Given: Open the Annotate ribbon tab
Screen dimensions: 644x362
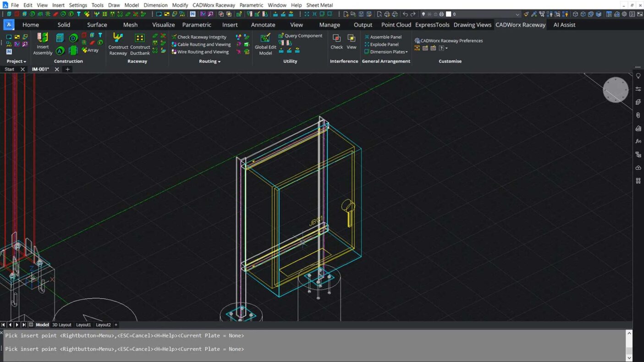Looking at the screenshot, I should pyautogui.click(x=263, y=25).
